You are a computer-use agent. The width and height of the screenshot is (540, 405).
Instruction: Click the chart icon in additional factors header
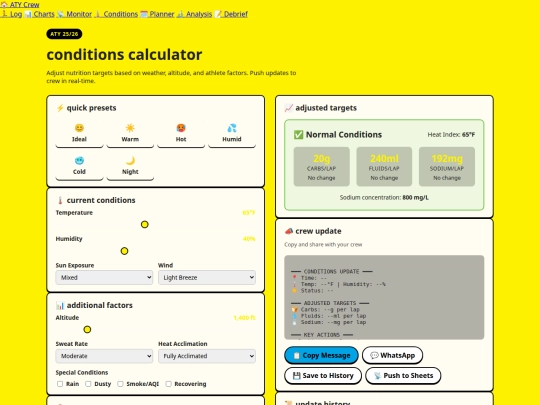(x=60, y=305)
